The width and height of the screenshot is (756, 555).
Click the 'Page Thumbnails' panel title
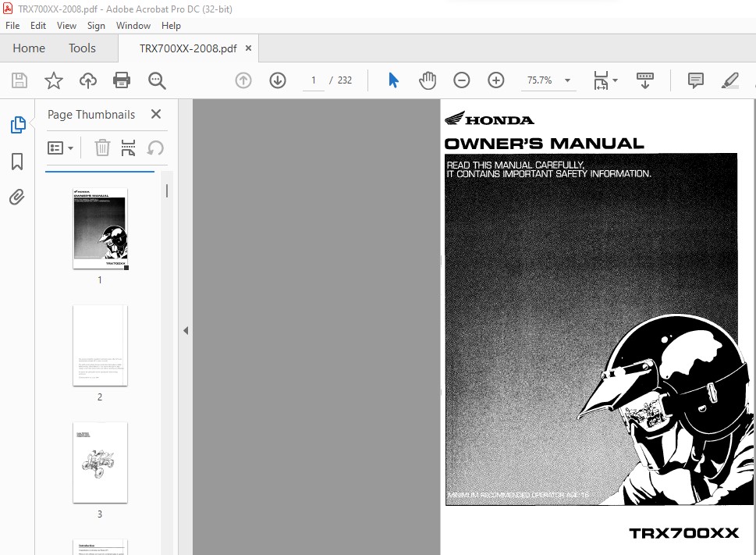point(91,115)
